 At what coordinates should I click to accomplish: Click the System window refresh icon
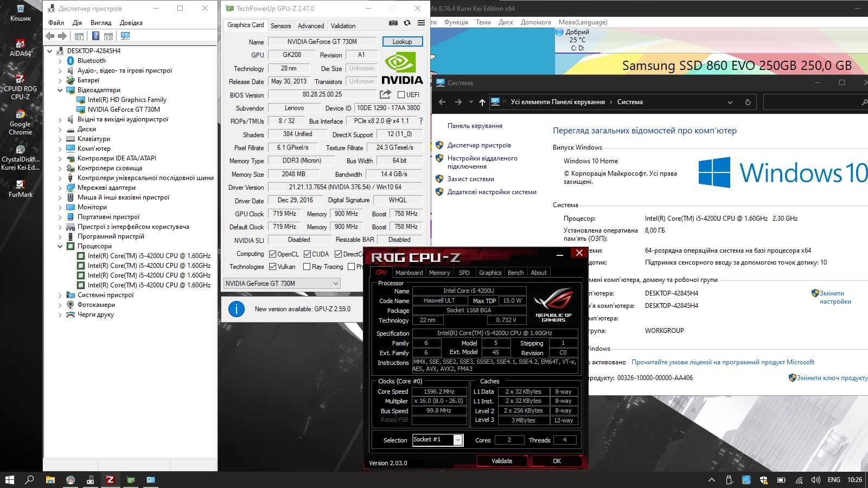pos(748,102)
